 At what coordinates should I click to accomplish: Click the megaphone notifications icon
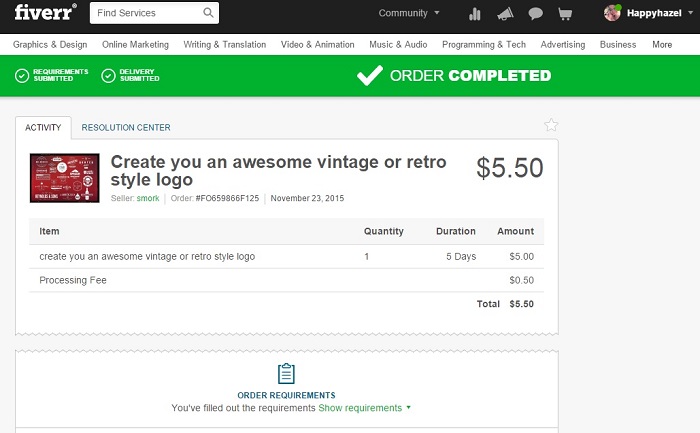pyautogui.click(x=505, y=14)
